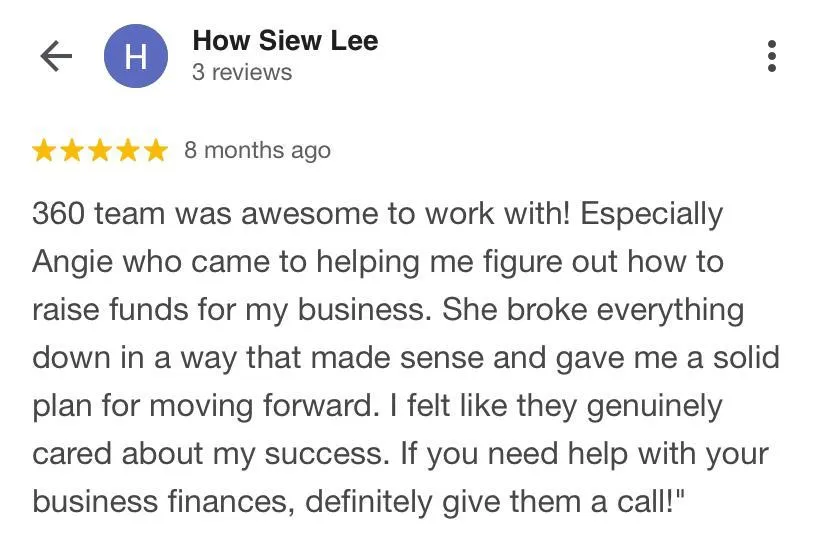Click the word Angie in the review

point(72,263)
